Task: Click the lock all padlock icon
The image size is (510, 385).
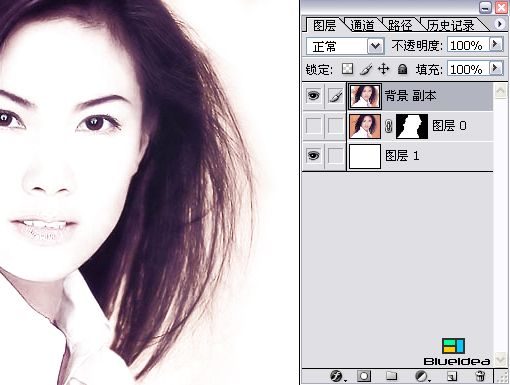Action: click(402, 69)
